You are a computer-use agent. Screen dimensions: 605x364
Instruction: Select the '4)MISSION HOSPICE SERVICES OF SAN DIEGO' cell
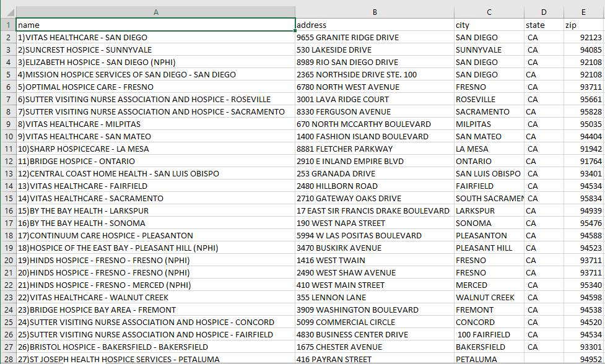click(156, 74)
